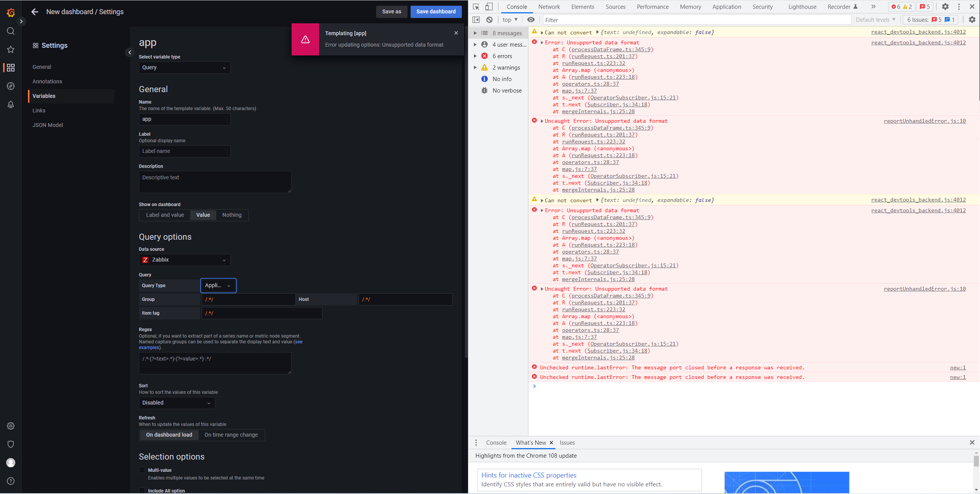
Task: Select 'Label and value' display option
Action: tap(165, 215)
